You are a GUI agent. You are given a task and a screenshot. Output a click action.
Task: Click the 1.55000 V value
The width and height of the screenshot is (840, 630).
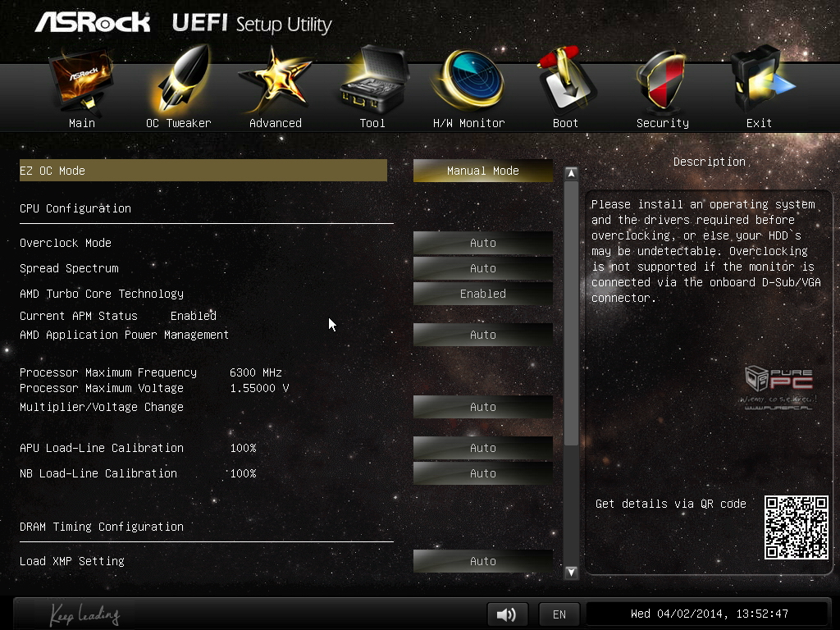pyautogui.click(x=259, y=388)
